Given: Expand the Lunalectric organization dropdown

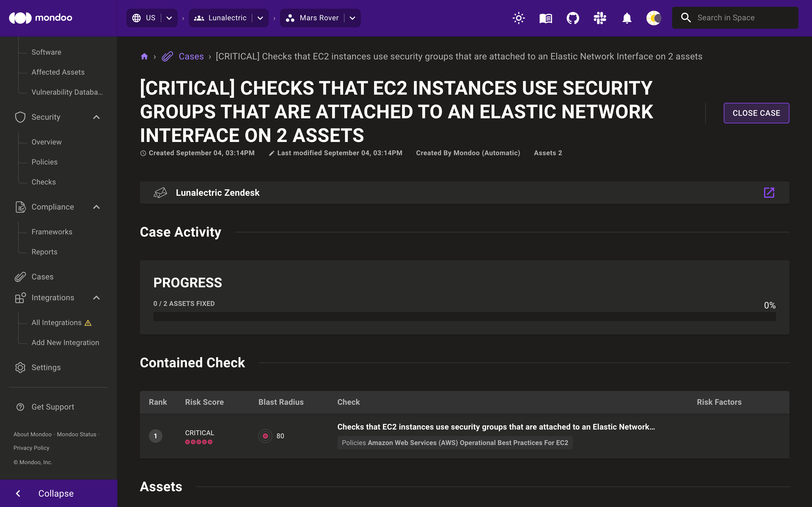Looking at the screenshot, I should pos(261,17).
